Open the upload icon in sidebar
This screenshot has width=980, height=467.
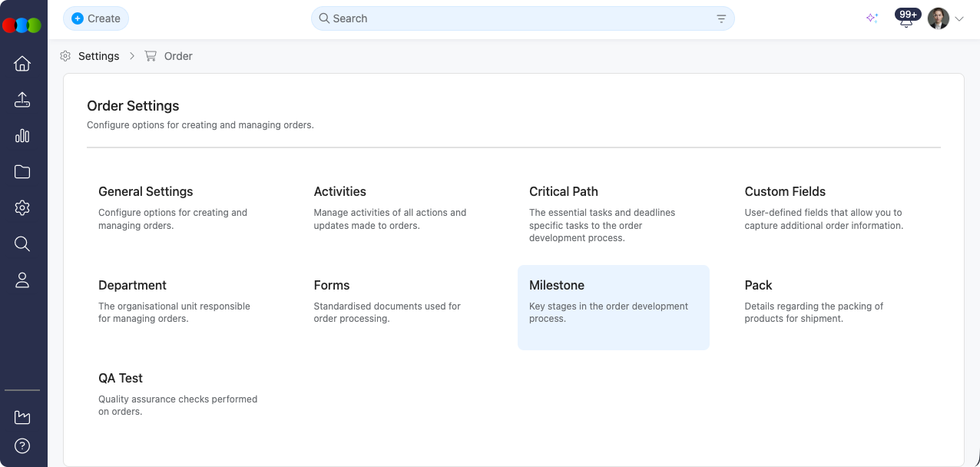(x=22, y=100)
